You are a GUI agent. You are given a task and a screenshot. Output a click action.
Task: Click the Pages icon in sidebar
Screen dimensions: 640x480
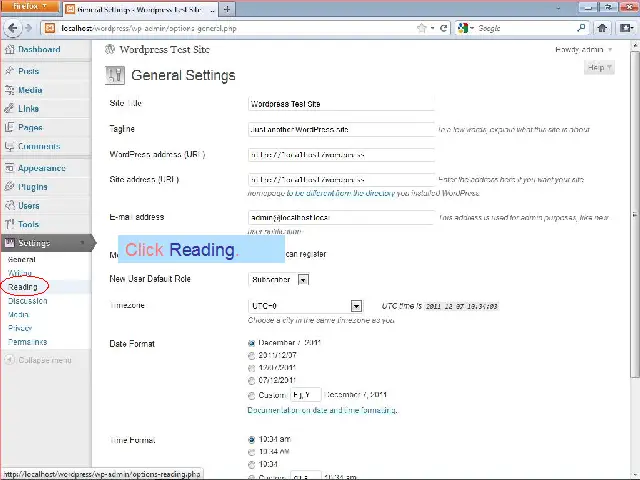click(10, 127)
